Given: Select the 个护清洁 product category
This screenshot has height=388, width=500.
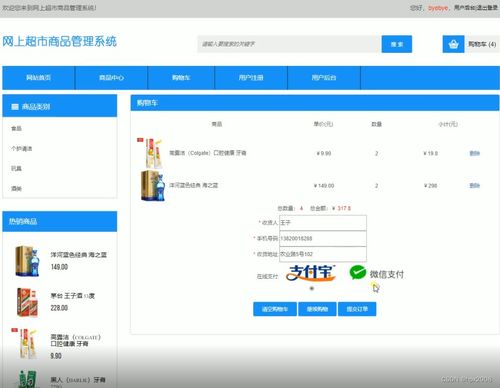Looking at the screenshot, I should (22, 149).
